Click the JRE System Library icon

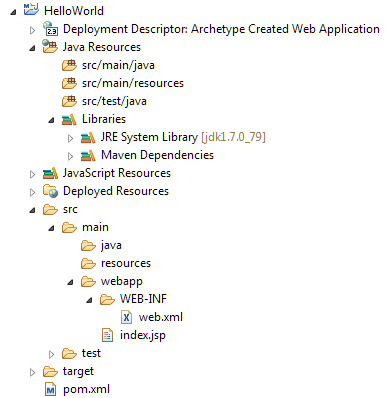88,137
